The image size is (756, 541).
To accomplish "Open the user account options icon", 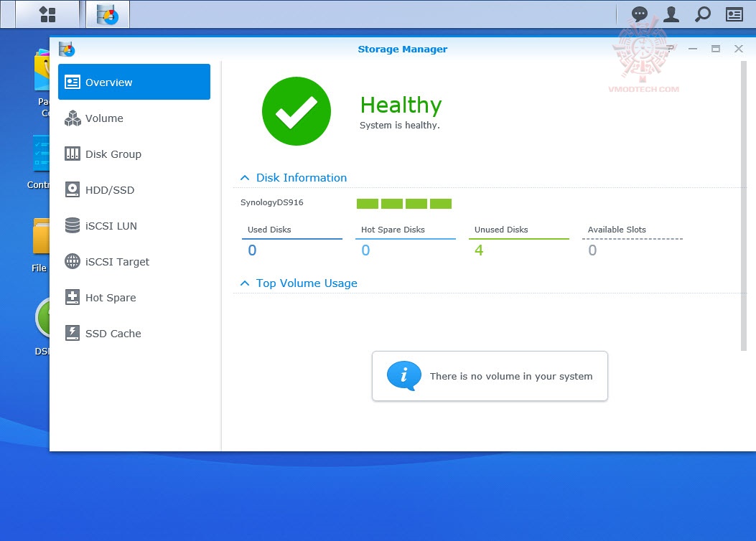I will pyautogui.click(x=671, y=14).
